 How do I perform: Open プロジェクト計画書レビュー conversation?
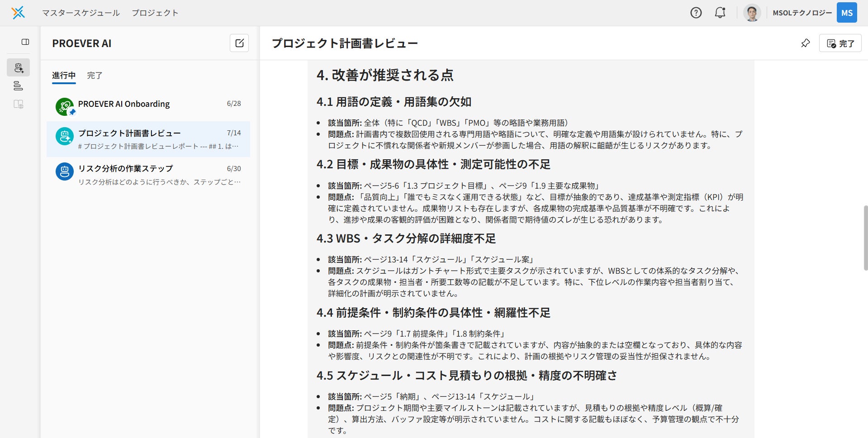tap(148, 139)
